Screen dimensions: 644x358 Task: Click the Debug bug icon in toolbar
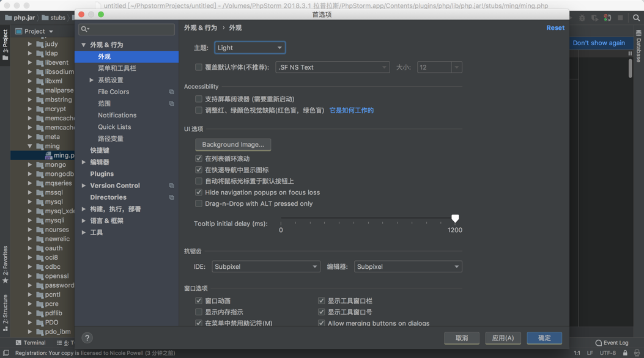(x=582, y=18)
